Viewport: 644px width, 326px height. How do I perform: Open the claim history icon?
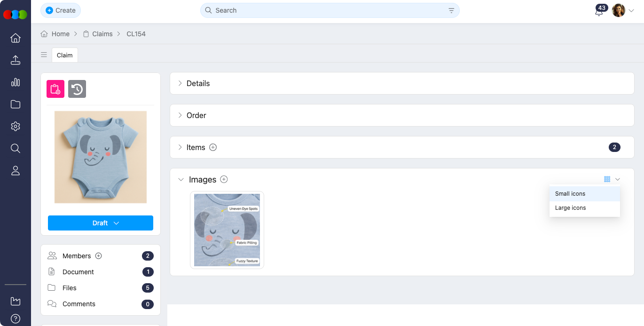click(77, 89)
